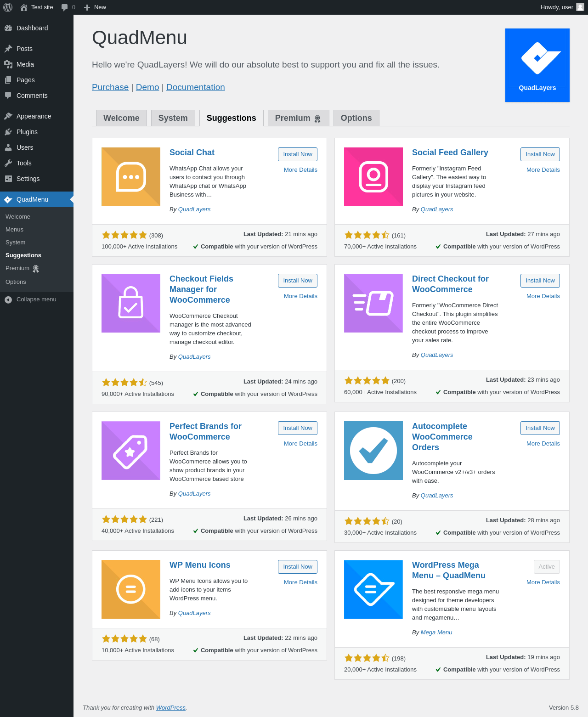Click the QuadMenu icon in sidebar
Image resolution: width=588 pixels, height=717 pixels.
pyautogui.click(x=8, y=199)
